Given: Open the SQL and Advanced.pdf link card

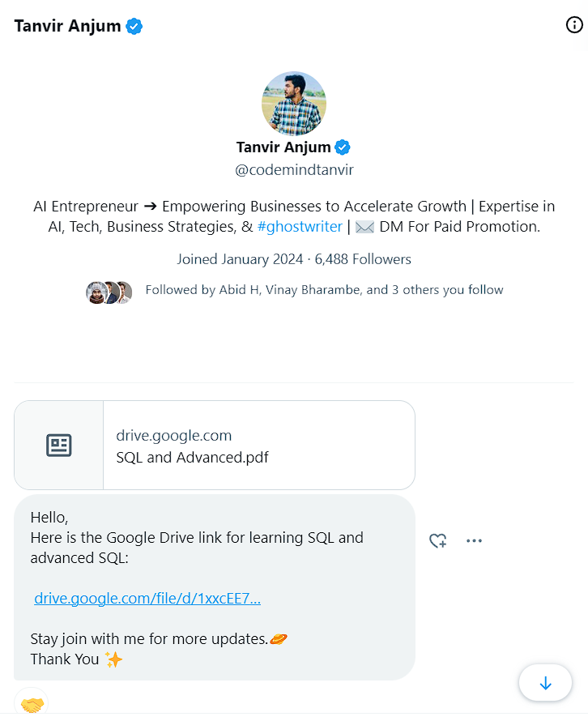Looking at the screenshot, I should click(214, 445).
